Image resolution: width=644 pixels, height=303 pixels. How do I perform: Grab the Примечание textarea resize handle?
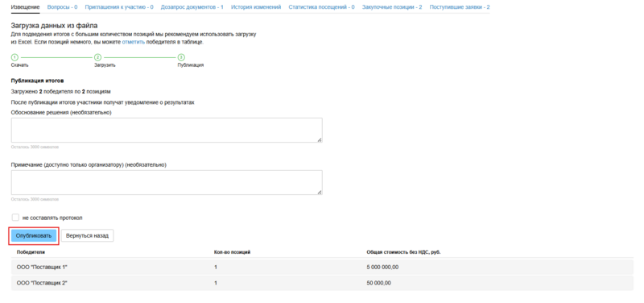[x=320, y=192]
